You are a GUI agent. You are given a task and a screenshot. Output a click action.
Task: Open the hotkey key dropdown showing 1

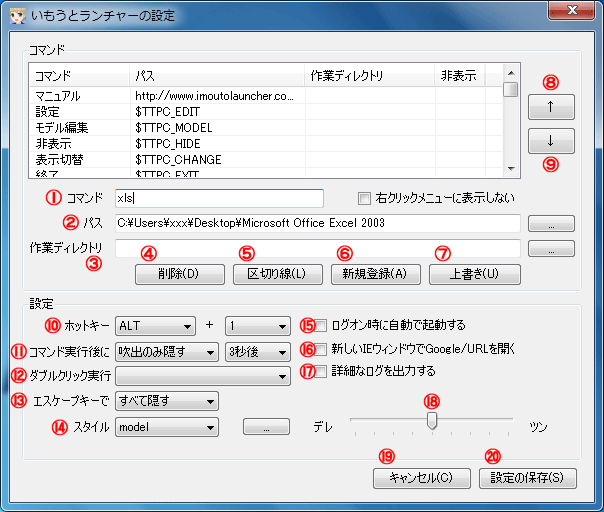pyautogui.click(x=258, y=326)
